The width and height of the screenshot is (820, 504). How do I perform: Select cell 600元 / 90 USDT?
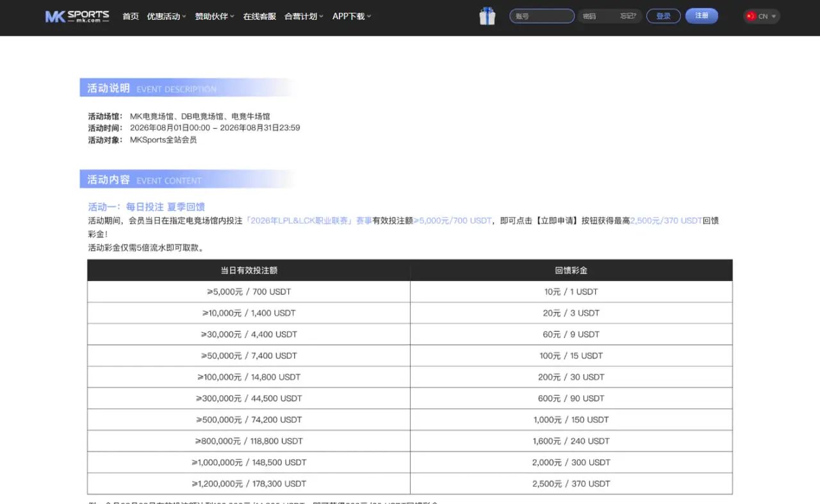571,398
